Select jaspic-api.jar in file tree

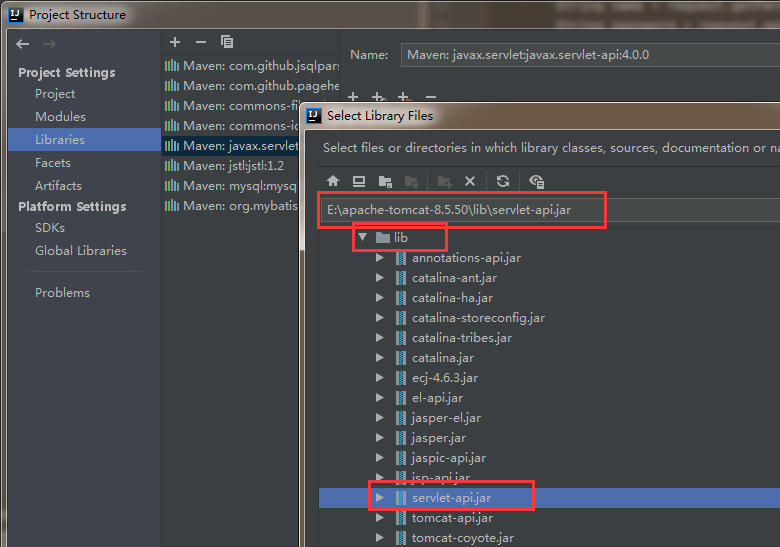tap(449, 457)
